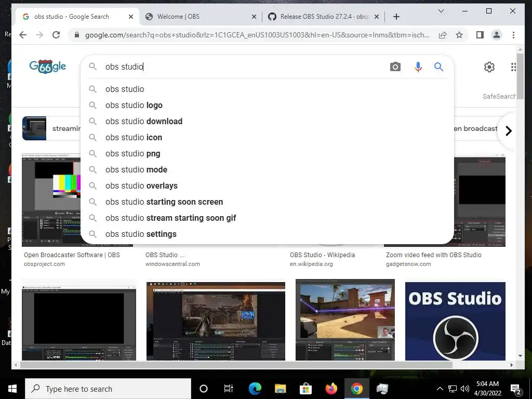Click the Google search text field
This screenshot has height=399, width=532.
pyautogui.click(x=244, y=66)
